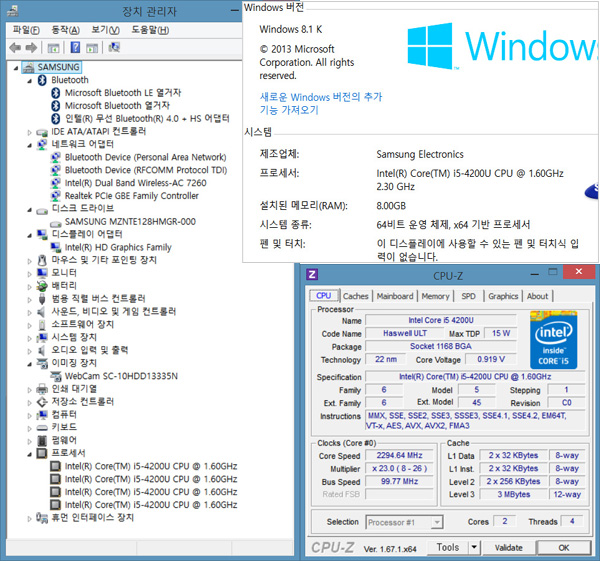
Task: Click the 프로세서 (processor) category icon
Action: point(42,453)
